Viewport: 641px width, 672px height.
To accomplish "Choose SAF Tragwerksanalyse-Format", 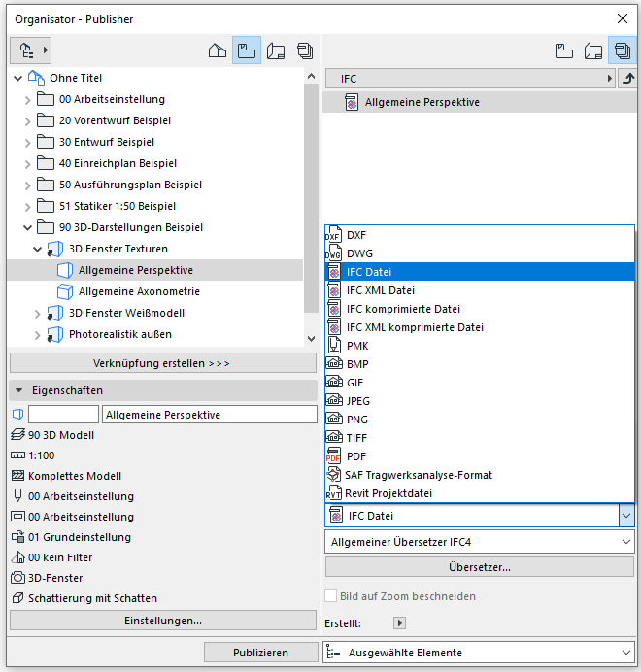I will 480,475.
